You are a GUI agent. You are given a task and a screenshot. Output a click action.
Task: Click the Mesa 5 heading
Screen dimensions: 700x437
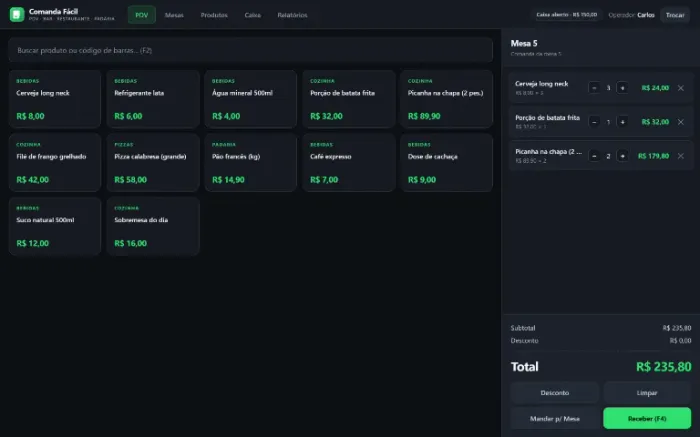click(524, 43)
